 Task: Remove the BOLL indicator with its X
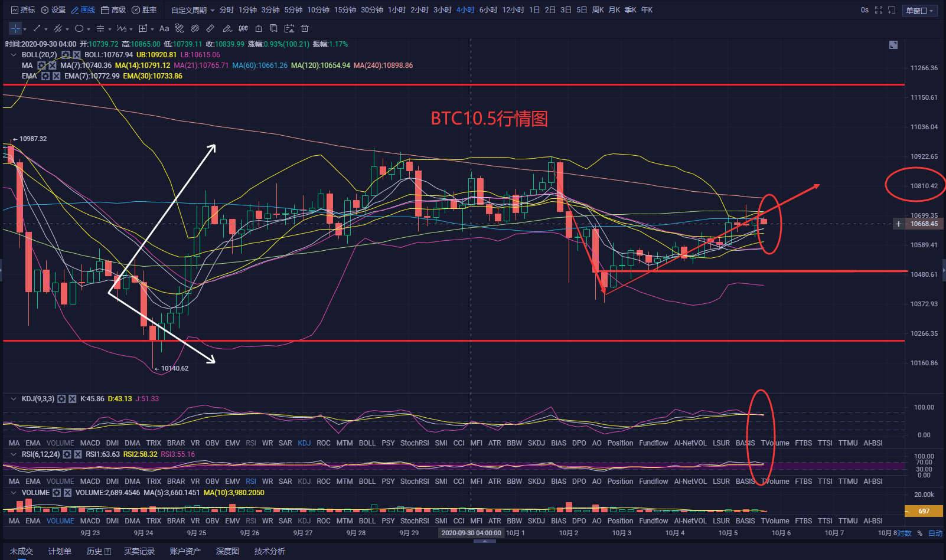click(77, 55)
